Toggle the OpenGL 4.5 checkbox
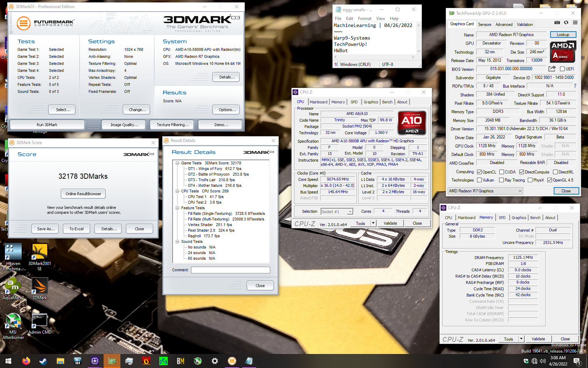Image resolution: width=588 pixels, height=368 pixels. click(x=550, y=180)
